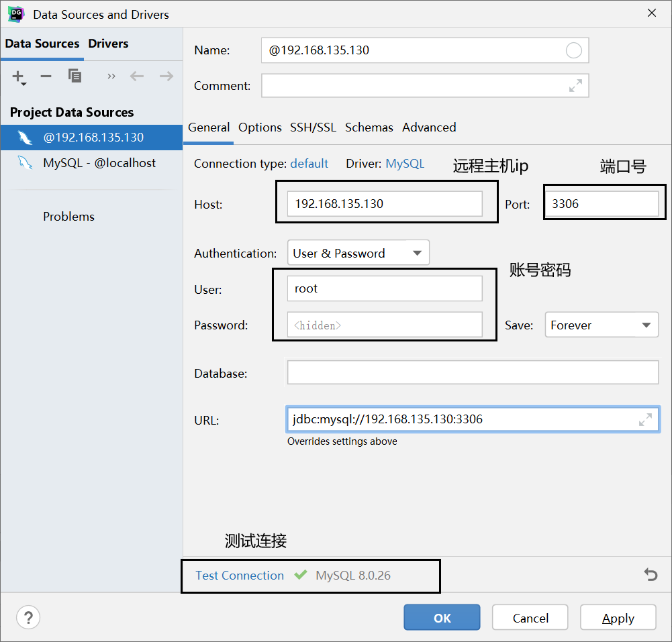
Task: Focus the Port field showing 3306
Action: 602,204
